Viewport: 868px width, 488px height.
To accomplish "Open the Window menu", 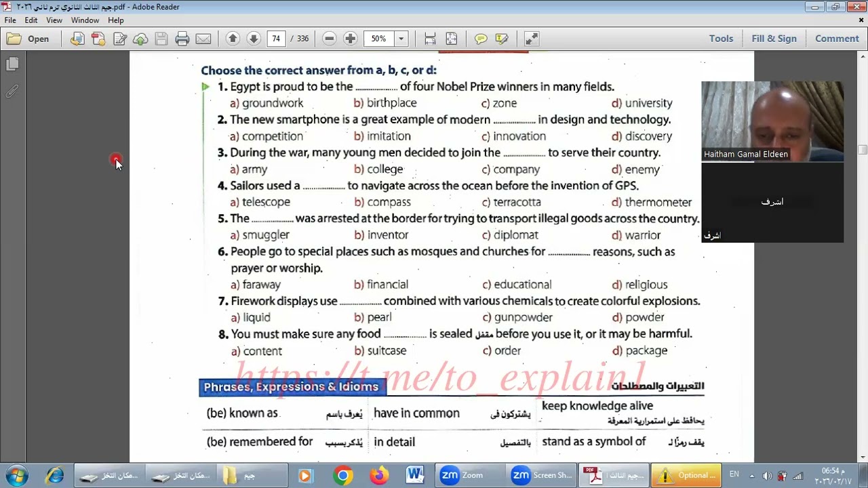I will point(85,20).
